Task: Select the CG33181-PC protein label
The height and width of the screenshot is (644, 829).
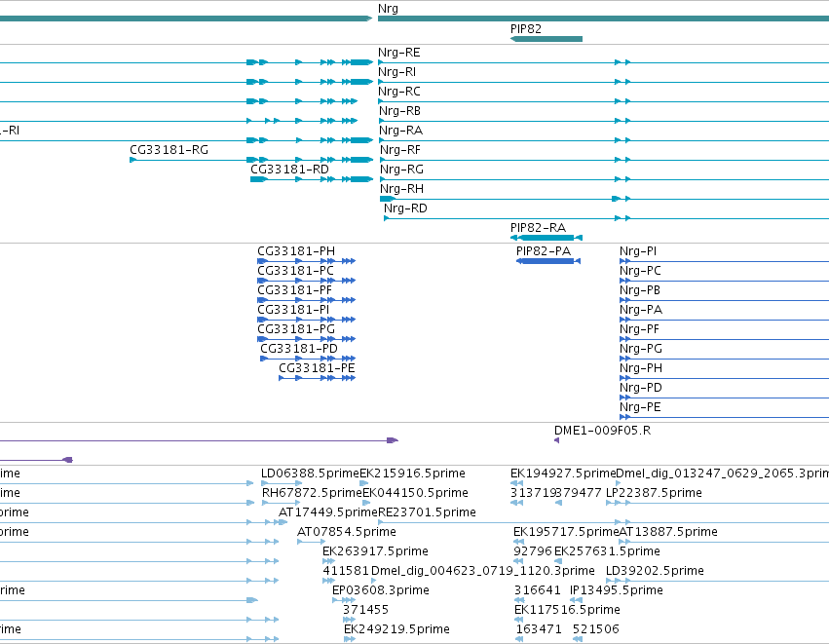Action: [x=295, y=271]
